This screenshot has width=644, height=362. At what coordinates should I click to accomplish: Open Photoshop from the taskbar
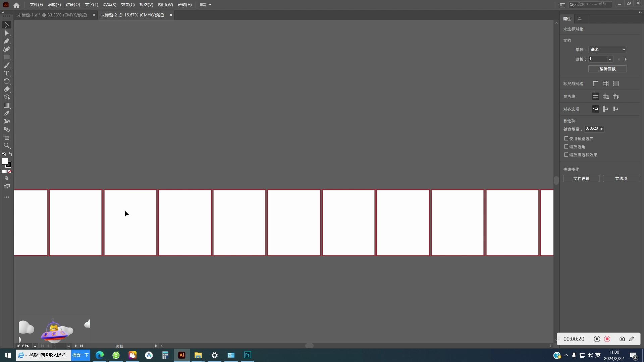tap(248, 355)
